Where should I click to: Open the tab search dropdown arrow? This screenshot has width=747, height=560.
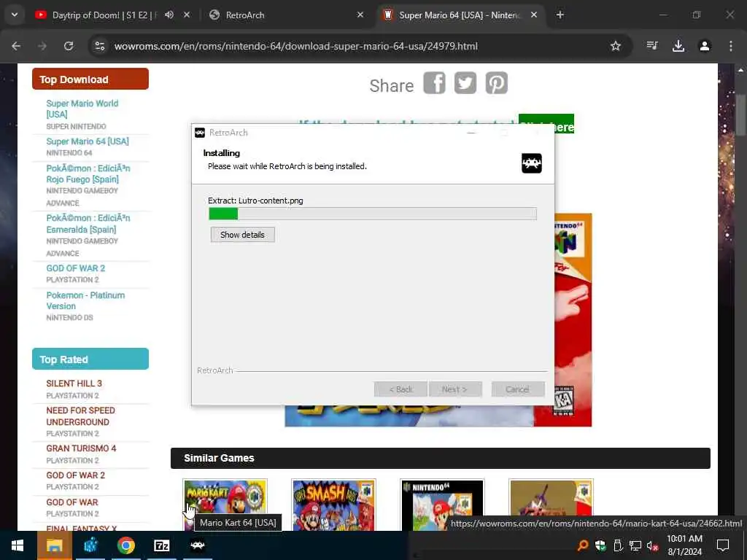coord(15,15)
